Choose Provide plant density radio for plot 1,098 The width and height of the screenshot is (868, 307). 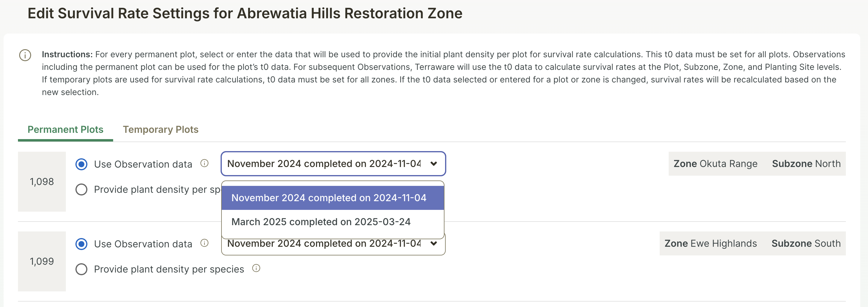pos(81,189)
